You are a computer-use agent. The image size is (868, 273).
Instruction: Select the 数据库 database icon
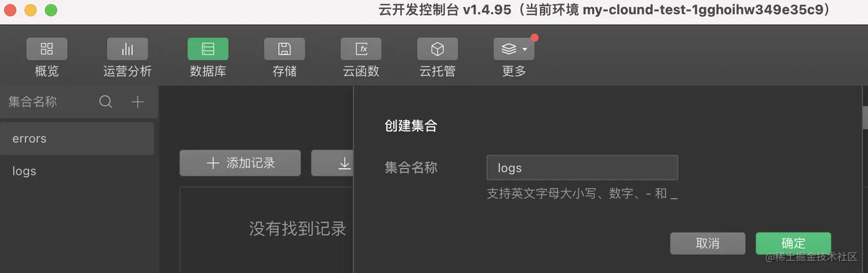click(x=208, y=49)
